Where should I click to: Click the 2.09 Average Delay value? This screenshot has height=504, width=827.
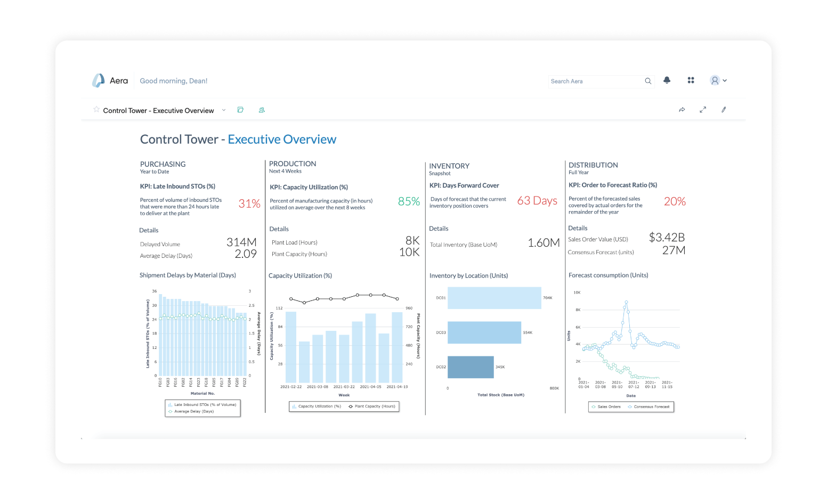[x=246, y=254]
